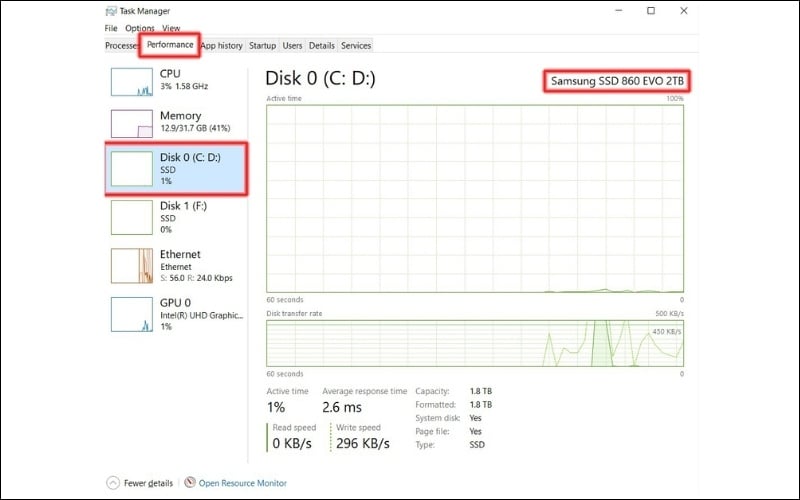Select the CPU label in sidebar
The image size is (800, 500).
point(170,73)
